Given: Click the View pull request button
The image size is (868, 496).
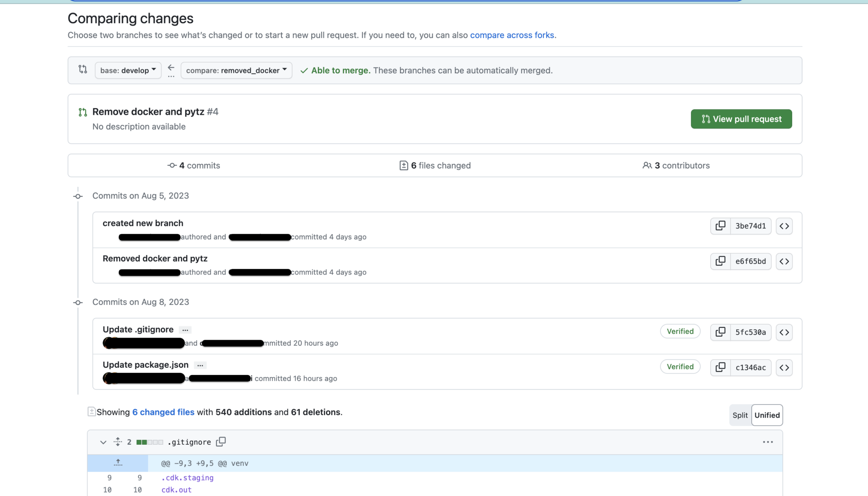Looking at the screenshot, I should (x=741, y=119).
